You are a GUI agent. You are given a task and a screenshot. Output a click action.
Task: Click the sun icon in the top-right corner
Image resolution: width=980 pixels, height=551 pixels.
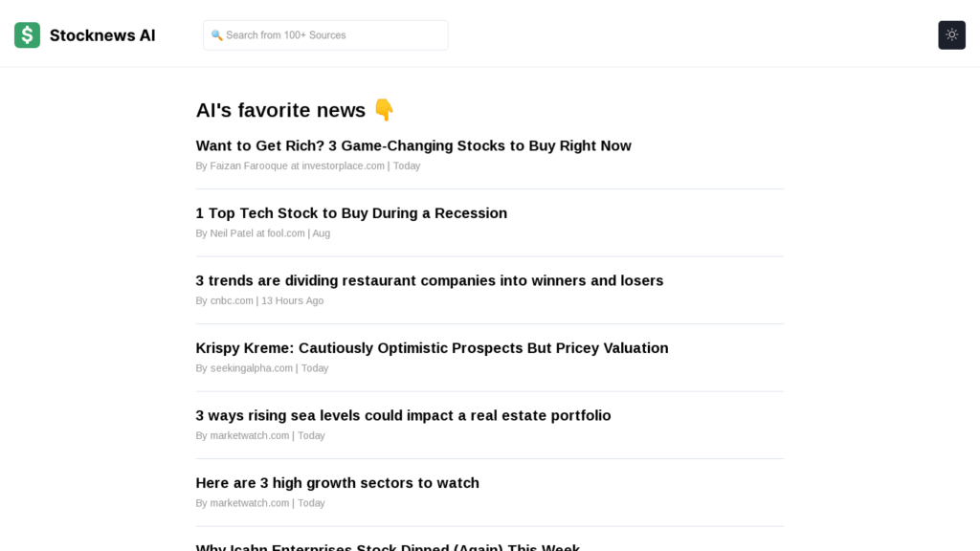951,34
